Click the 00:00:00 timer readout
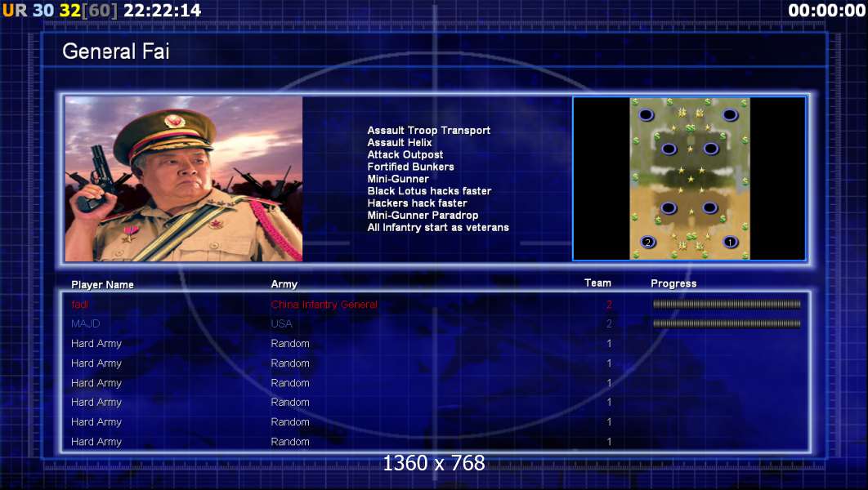 click(826, 11)
